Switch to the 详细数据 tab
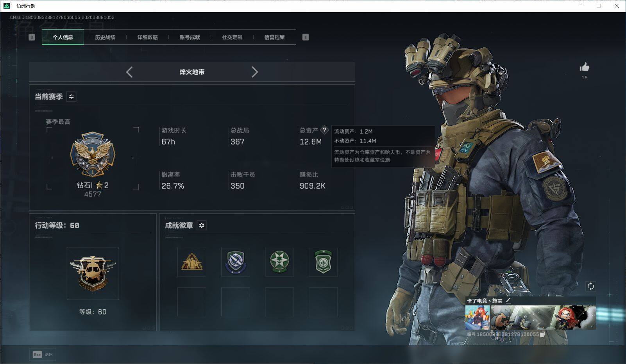The height and width of the screenshot is (364, 626). (147, 37)
